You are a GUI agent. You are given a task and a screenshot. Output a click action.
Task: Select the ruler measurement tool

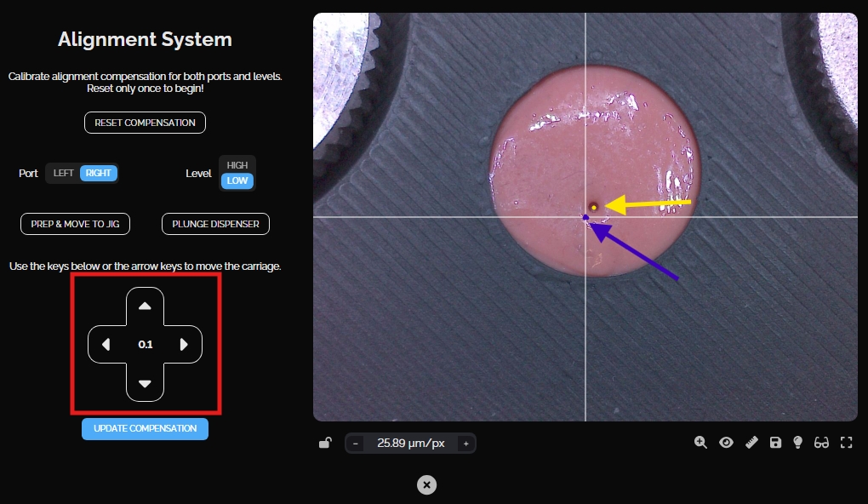pos(751,443)
